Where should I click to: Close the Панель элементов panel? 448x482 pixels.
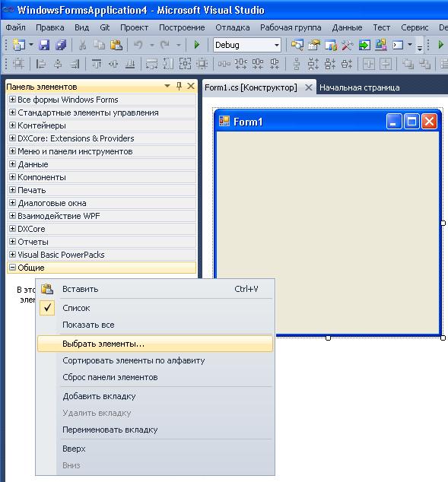(x=191, y=86)
